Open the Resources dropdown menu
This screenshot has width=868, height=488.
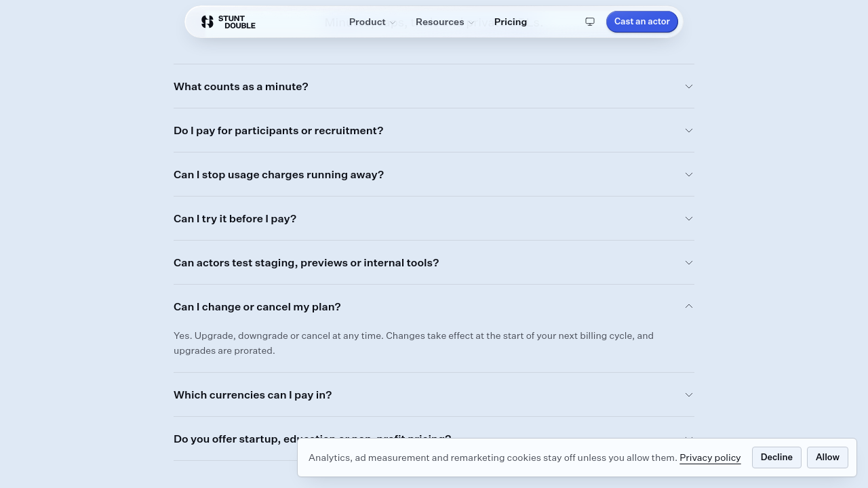pos(445,22)
